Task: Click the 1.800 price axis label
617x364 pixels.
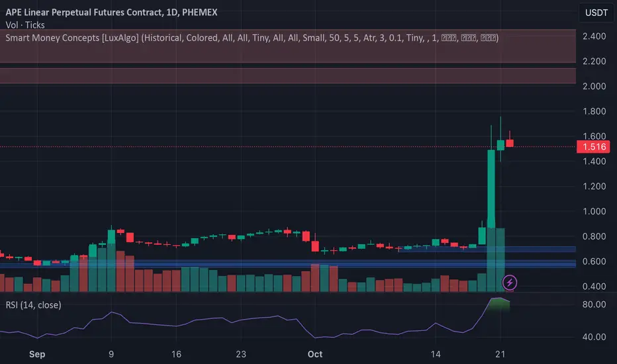Action: pyautogui.click(x=594, y=111)
